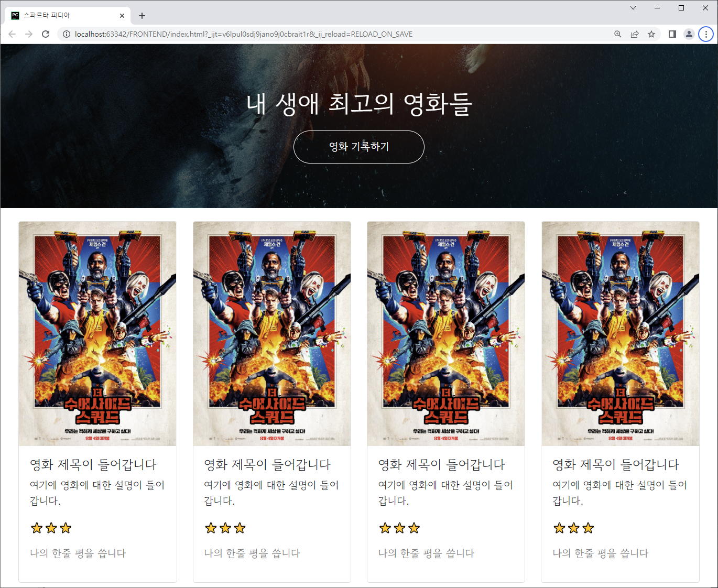The height and width of the screenshot is (588, 718).
Task: Click the third card's description text
Action: (x=446, y=493)
